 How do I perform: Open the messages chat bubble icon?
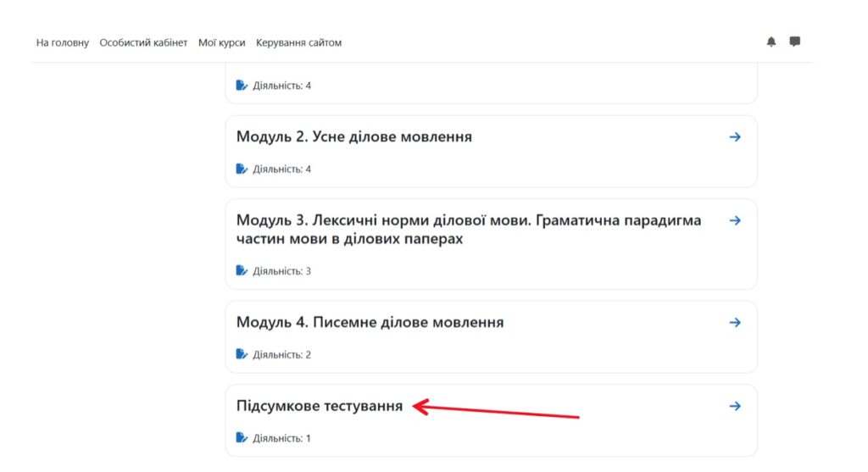pyautogui.click(x=794, y=42)
